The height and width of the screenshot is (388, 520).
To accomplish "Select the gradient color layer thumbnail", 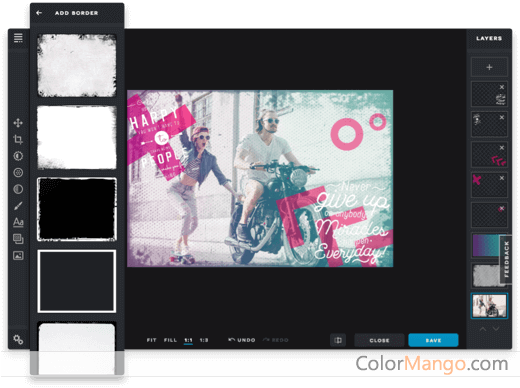I will 487,246.
